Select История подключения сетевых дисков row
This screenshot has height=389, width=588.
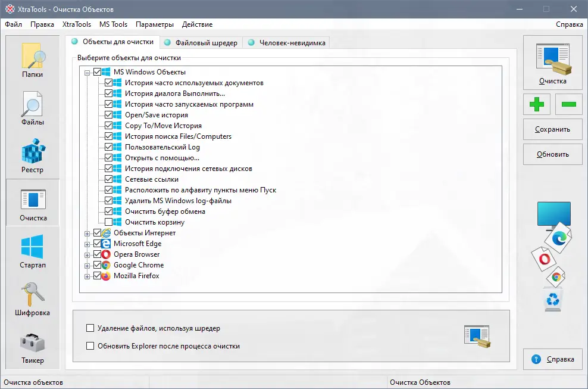[x=189, y=169]
